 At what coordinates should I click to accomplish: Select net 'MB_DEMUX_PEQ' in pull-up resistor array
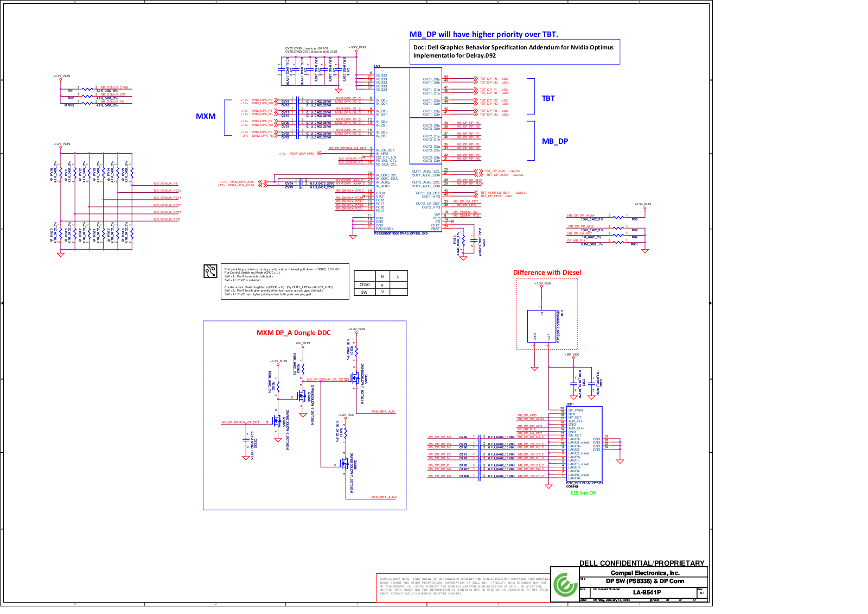tap(167, 219)
